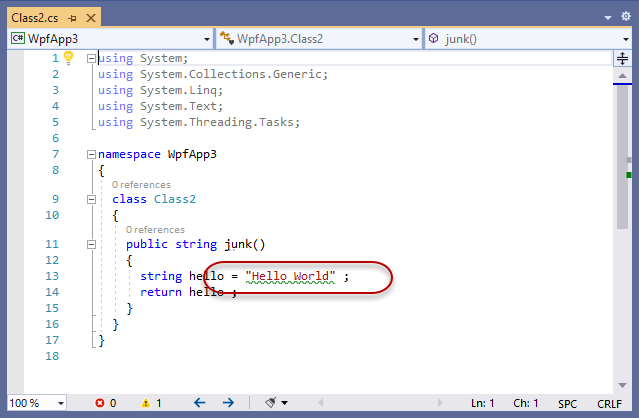This screenshot has height=418, width=639.
Task: Collapse the using directives block
Action: (92, 58)
